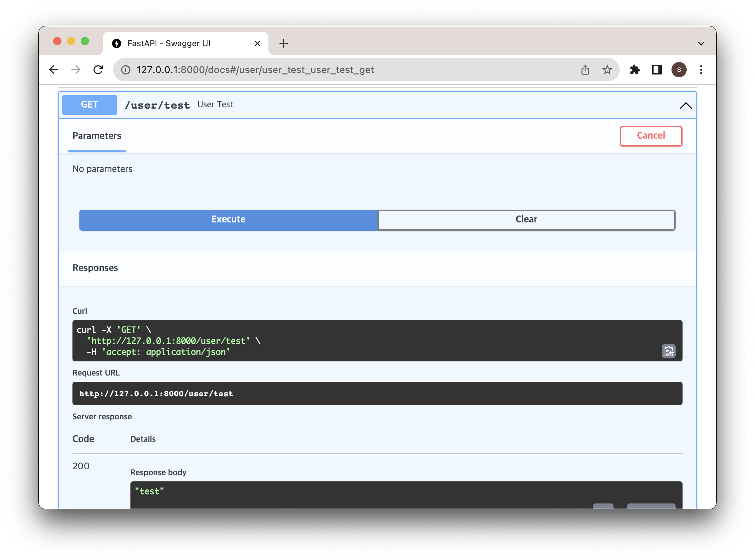Click the Cancel button
This screenshot has height=560, width=755.
point(650,136)
